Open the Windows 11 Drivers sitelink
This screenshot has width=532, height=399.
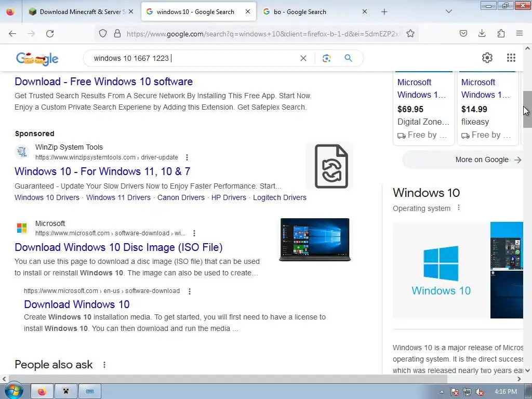(x=118, y=197)
